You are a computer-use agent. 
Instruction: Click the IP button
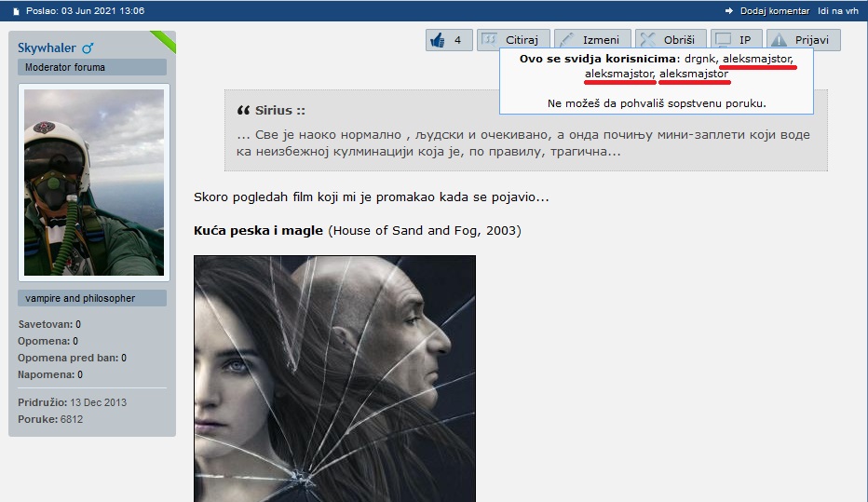[737, 40]
